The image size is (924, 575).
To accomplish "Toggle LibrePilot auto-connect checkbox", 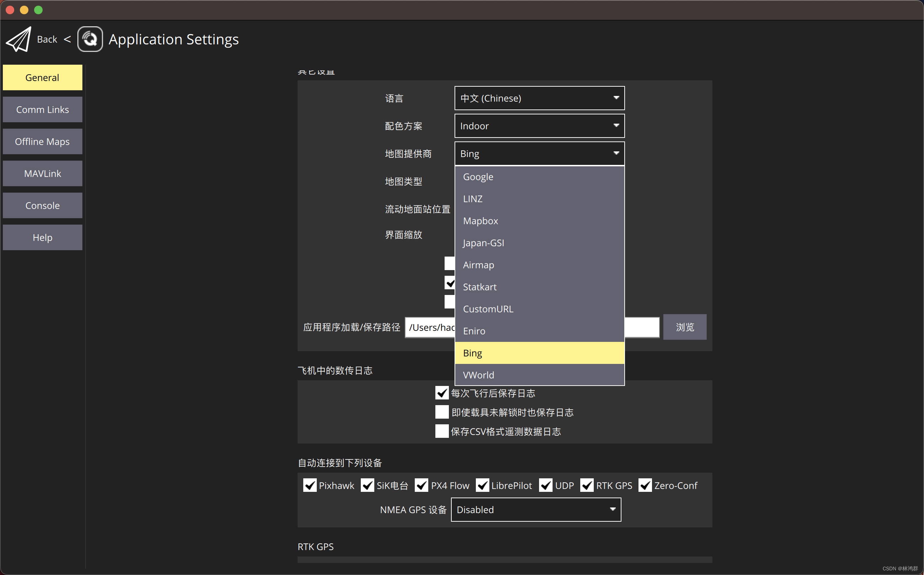I will (x=483, y=485).
